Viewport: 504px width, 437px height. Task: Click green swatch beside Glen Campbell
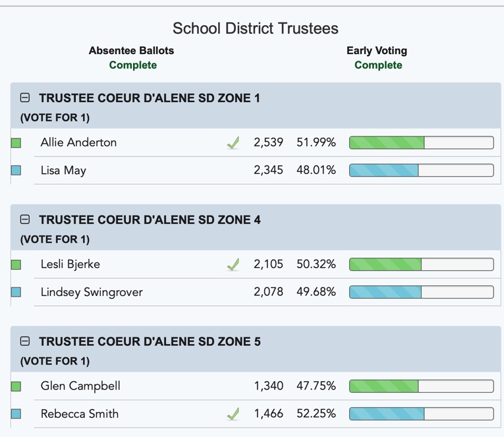[x=16, y=386]
